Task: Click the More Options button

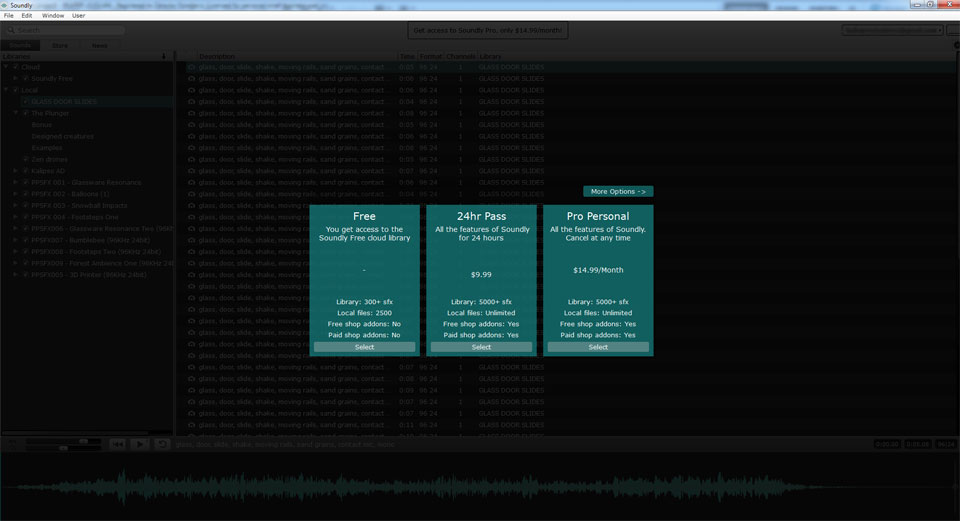Action: point(618,191)
